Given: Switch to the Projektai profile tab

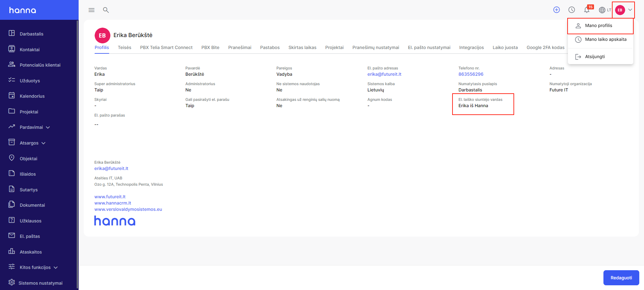Looking at the screenshot, I should click(334, 47).
